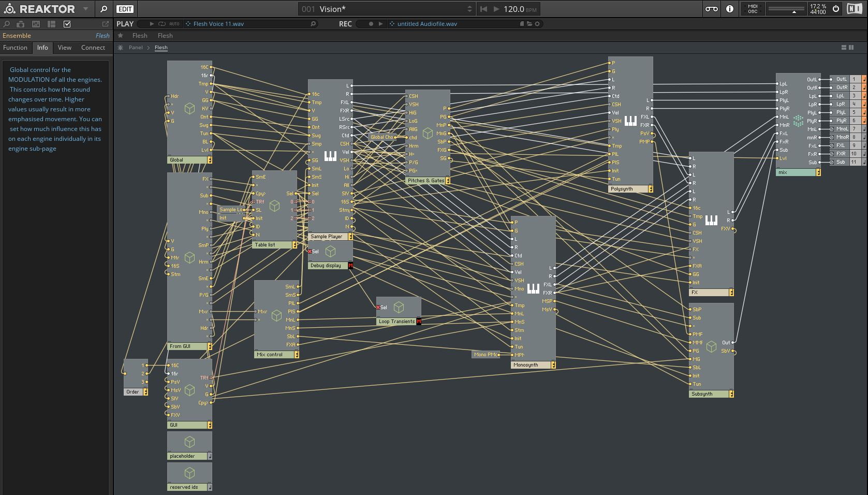Click the new file icon in the recorder bar
The height and width of the screenshot is (495, 868).
(x=522, y=24)
